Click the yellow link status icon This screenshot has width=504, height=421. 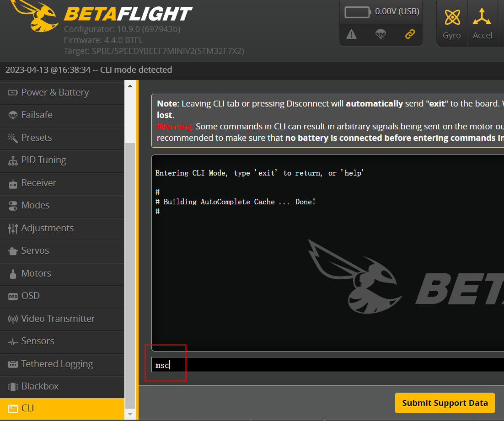[410, 34]
